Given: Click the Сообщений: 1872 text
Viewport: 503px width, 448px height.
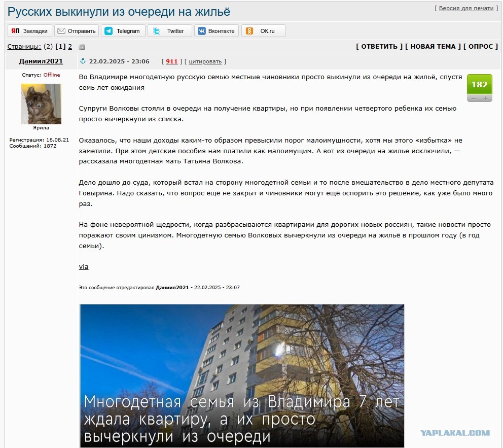Looking at the screenshot, I should click(33, 146).
